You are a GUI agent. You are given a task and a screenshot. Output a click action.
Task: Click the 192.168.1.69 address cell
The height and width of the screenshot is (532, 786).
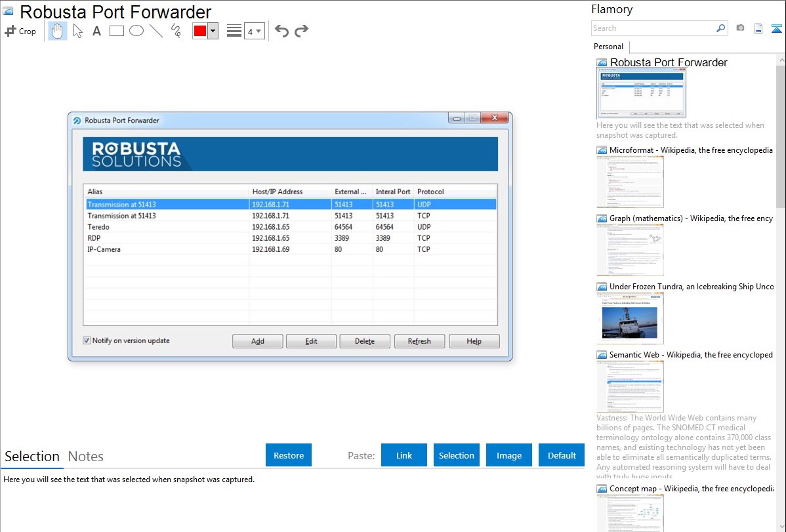click(271, 249)
